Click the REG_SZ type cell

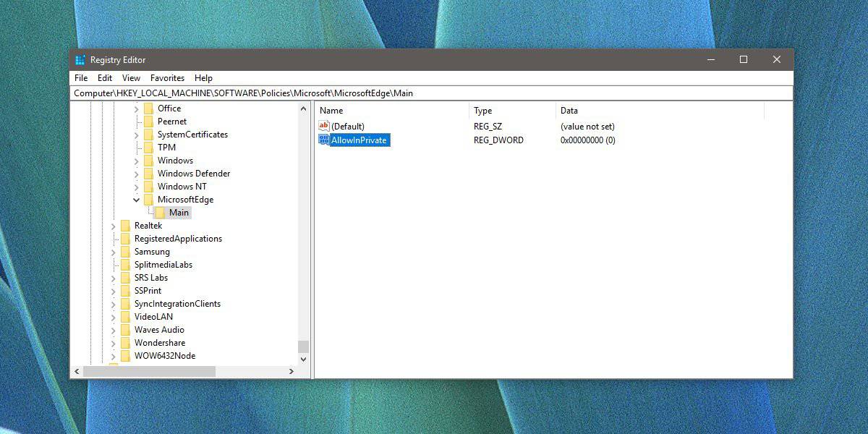pyautogui.click(x=488, y=127)
